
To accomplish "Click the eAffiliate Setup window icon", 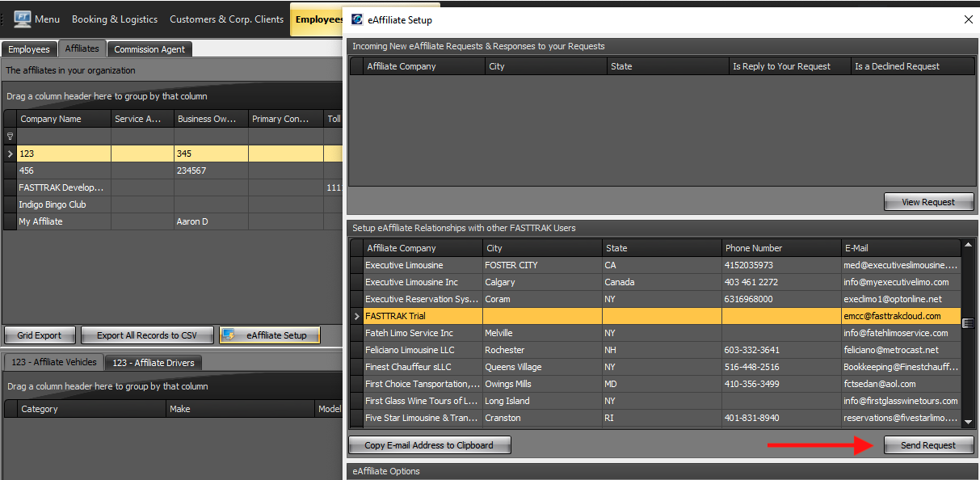I will coord(356,19).
